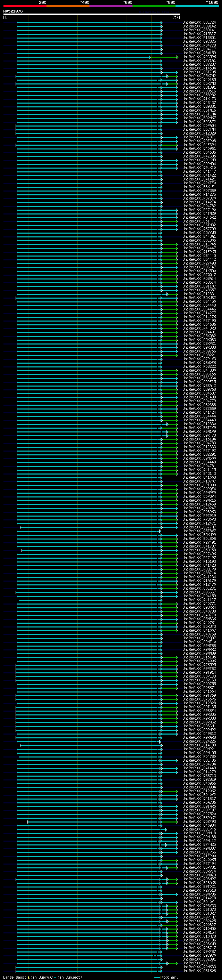Select hit label UniRef100_C0Z391

click(199, 960)
